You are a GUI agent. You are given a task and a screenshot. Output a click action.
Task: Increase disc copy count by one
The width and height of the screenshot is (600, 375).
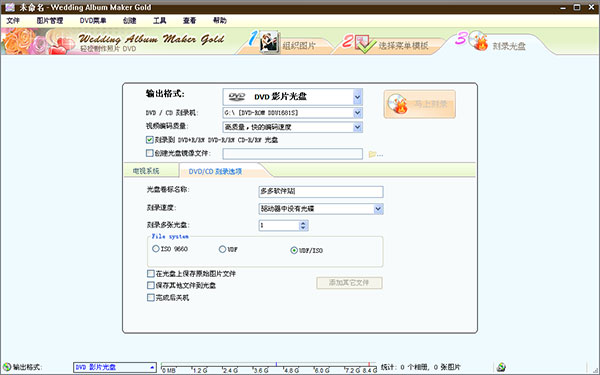[303, 223]
